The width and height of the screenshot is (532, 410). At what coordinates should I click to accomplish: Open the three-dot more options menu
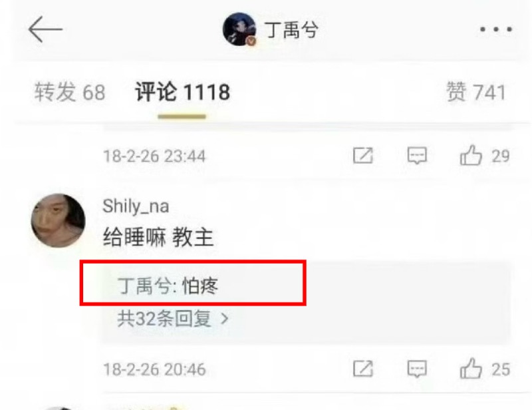point(495,29)
